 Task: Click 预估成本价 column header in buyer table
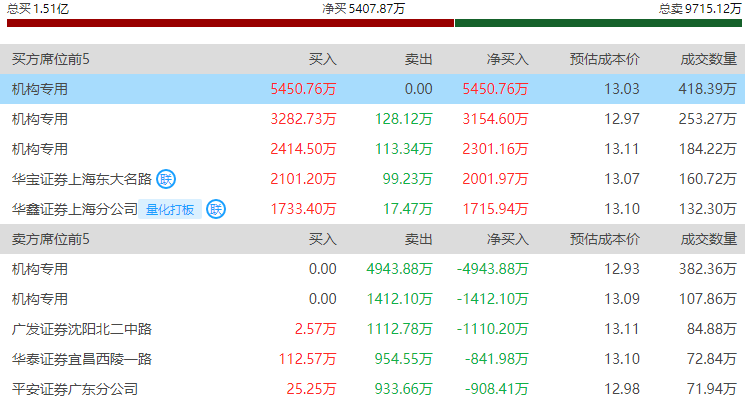tap(604, 59)
